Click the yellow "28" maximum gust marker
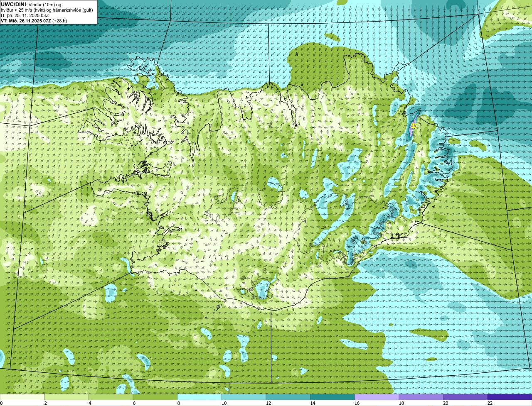The image size is (532, 406). pyautogui.click(x=413, y=125)
